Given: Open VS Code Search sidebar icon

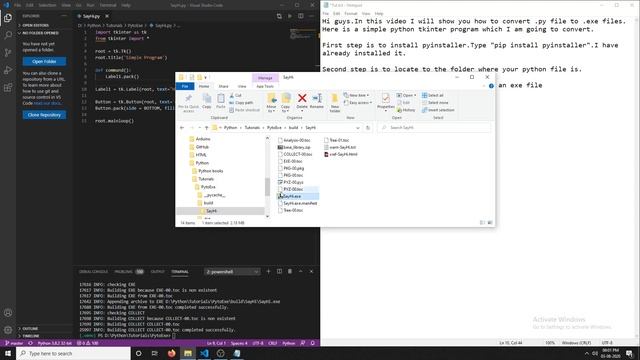Looking at the screenshot, I should click(x=8, y=35).
